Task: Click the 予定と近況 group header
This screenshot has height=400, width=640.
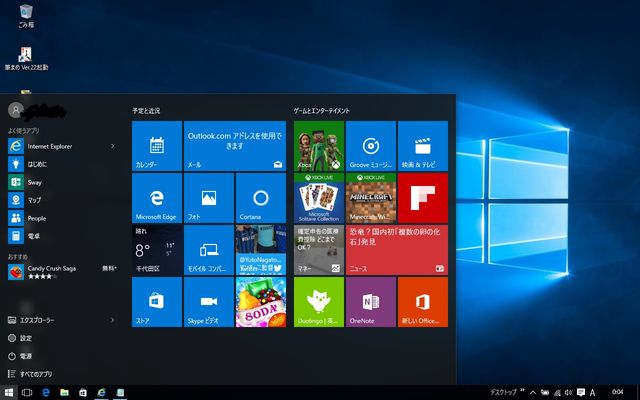Action: (146, 111)
